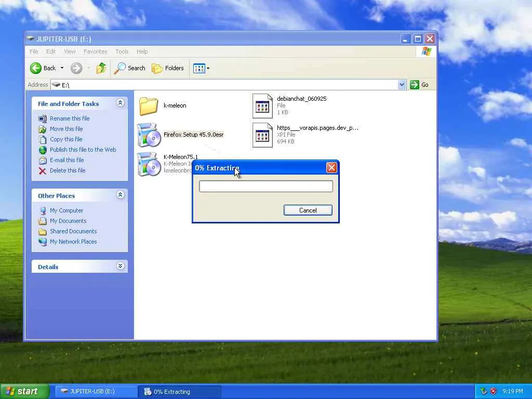The width and height of the screenshot is (532, 399).
Task: Click the https___vorapis.pages.dev_p... file name
Action: (x=317, y=128)
